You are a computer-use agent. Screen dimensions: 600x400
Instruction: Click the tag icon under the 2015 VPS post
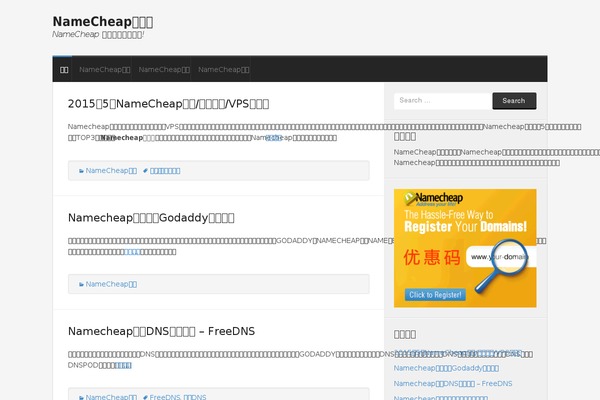(x=145, y=171)
